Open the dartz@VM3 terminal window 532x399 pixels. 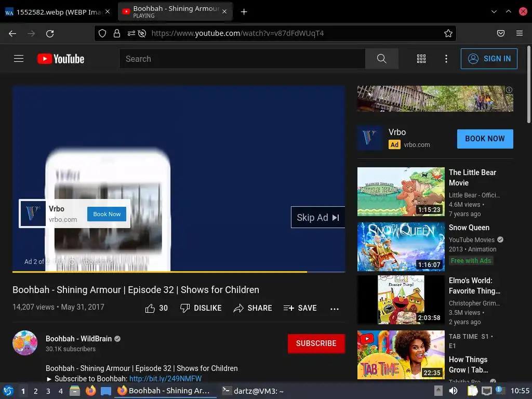[x=253, y=391]
